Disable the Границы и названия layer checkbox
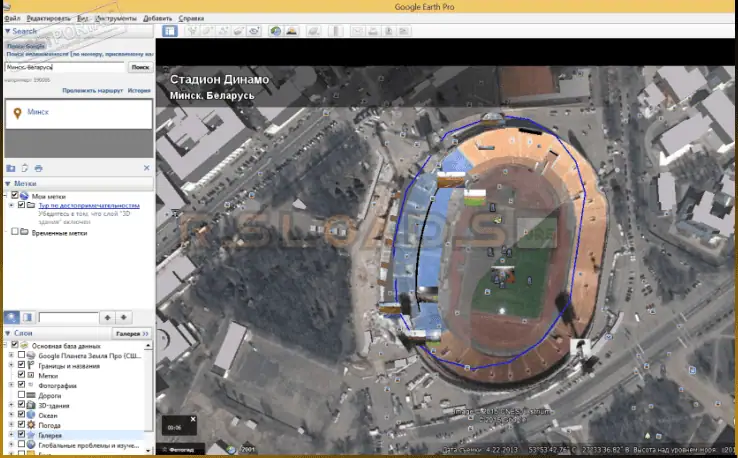This screenshot has height=458, width=738. point(21,365)
